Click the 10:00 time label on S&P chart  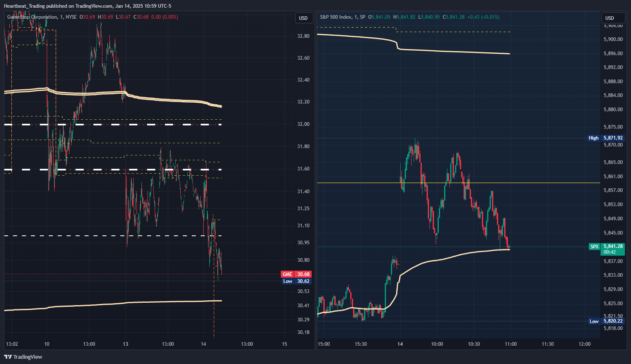tap(437, 344)
